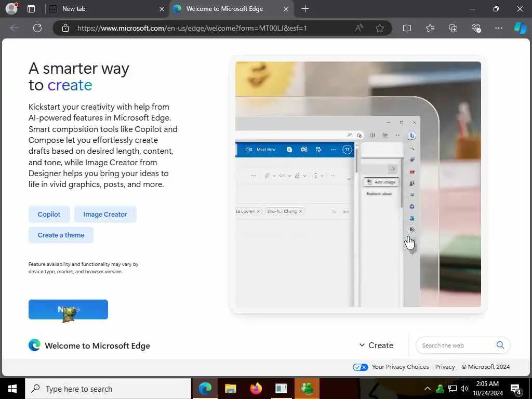Open Browser essentials heart icon
Screen dimensions: 532x399
click(476, 28)
